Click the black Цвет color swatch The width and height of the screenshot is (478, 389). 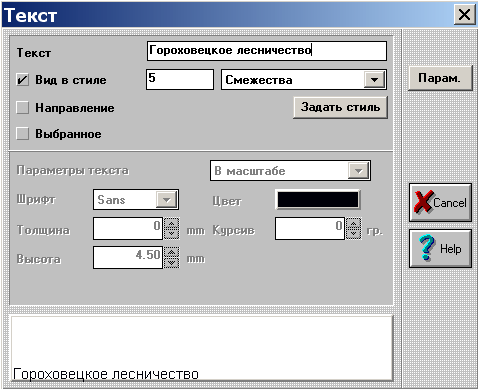coord(318,200)
